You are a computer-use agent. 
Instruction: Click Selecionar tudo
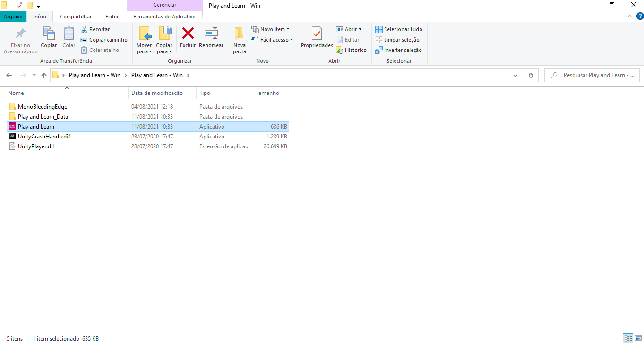[399, 29]
